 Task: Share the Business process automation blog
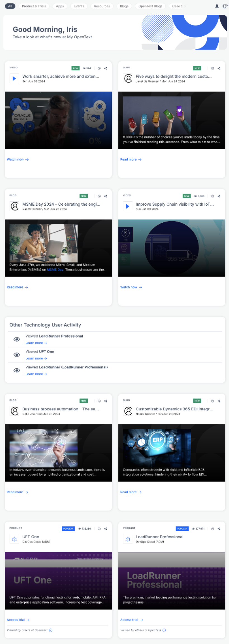click(x=106, y=401)
